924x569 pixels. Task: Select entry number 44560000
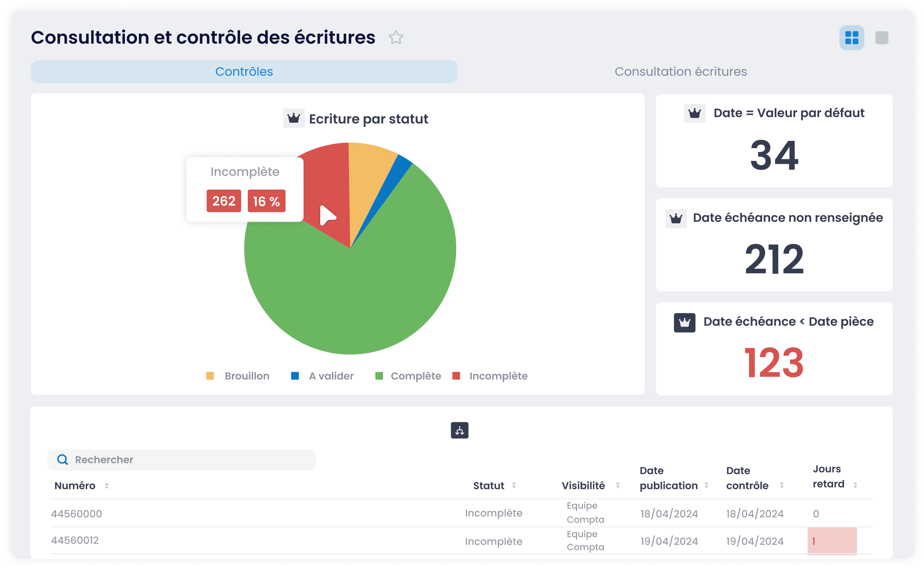pos(76,514)
